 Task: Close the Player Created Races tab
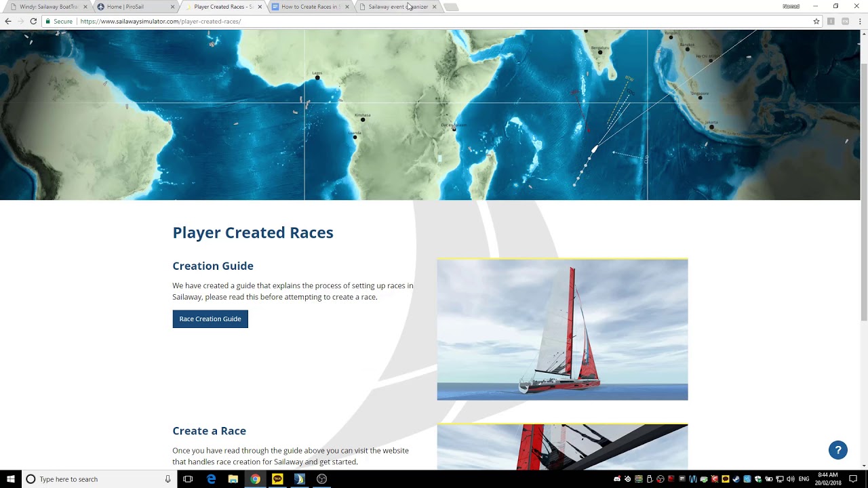click(260, 7)
